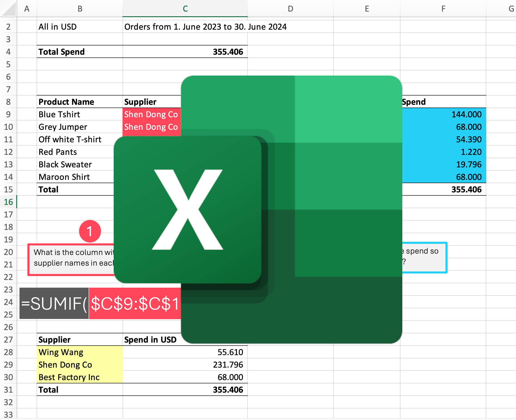This screenshot has height=420, width=516.
Task: Click the 'What is the column' question box
Action: [71, 260]
